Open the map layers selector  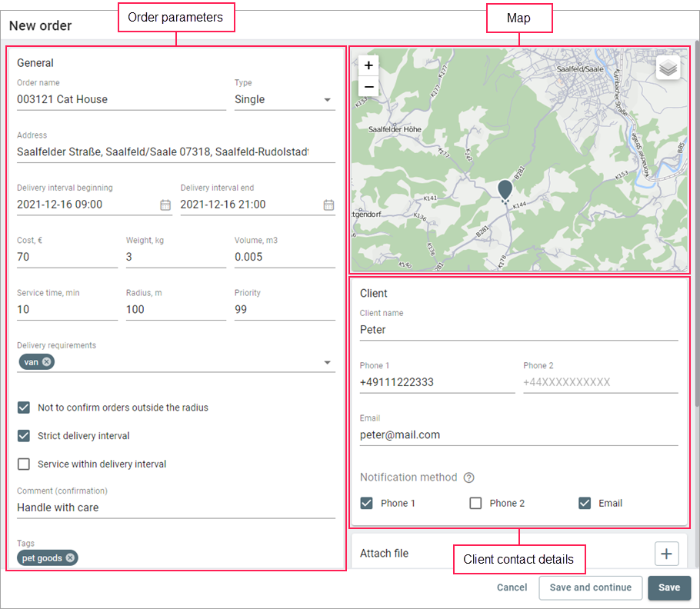(x=668, y=68)
